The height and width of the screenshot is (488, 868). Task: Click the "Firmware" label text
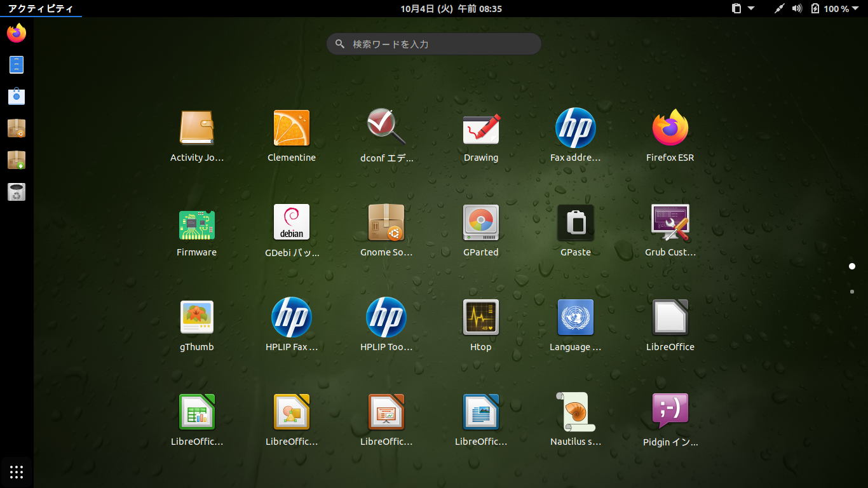click(x=197, y=252)
